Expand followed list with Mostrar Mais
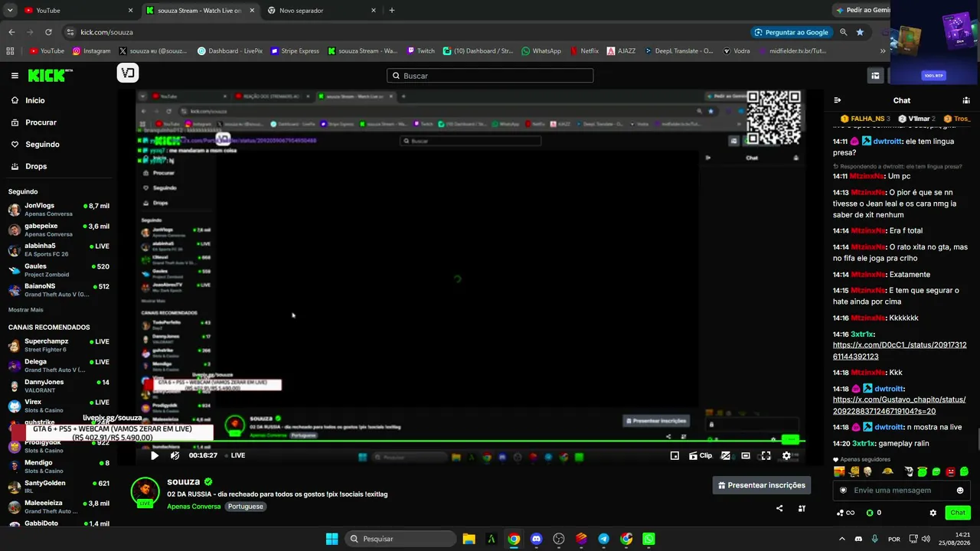 pos(25,310)
